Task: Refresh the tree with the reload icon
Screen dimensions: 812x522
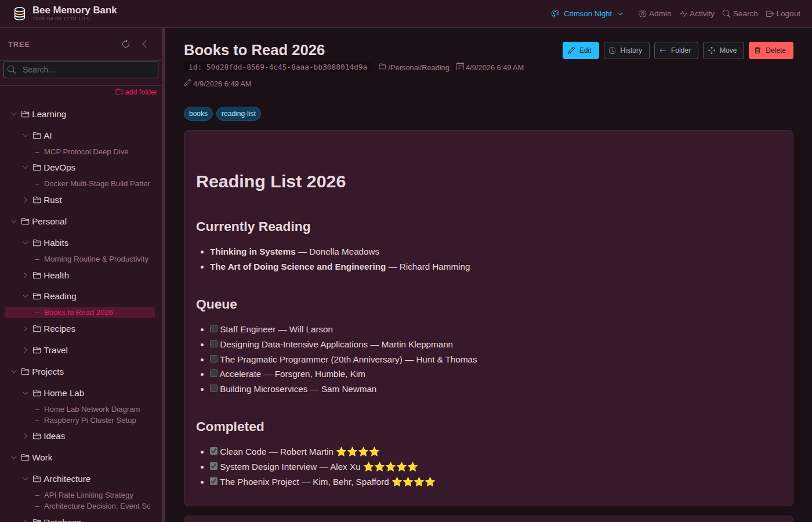Action: click(126, 44)
